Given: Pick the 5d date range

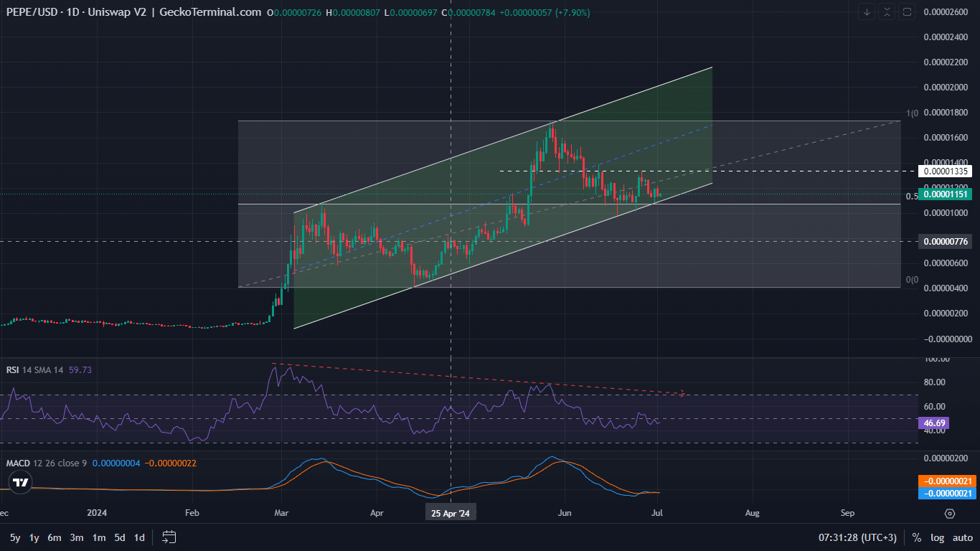Looking at the screenshot, I should pyautogui.click(x=120, y=537).
